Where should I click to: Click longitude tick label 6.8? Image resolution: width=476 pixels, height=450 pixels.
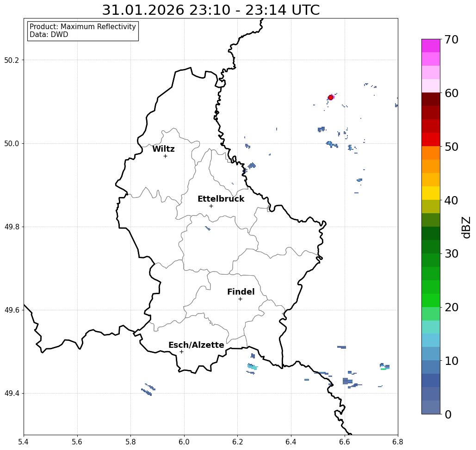pos(398,442)
